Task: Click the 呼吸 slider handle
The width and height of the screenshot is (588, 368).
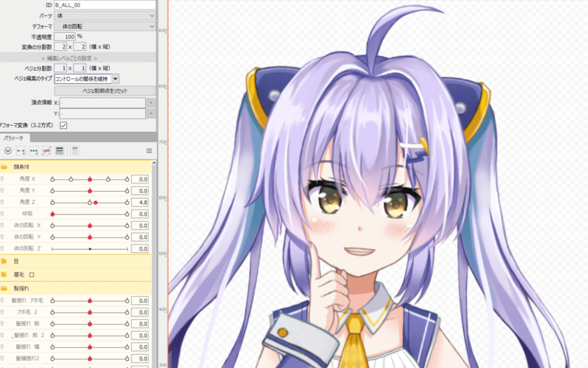Action: point(53,214)
